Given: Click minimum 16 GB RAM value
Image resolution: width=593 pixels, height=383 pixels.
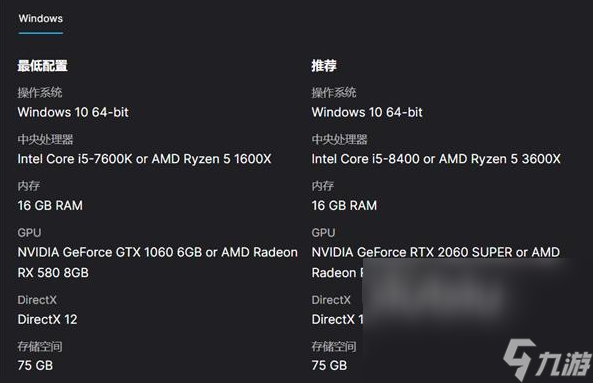Looking at the screenshot, I should coord(50,205).
